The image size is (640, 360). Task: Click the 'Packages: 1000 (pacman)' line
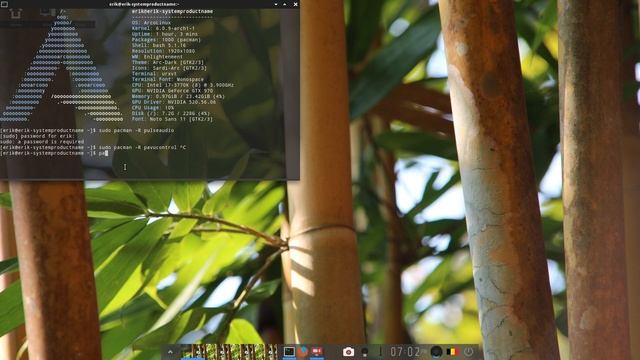tap(166, 40)
